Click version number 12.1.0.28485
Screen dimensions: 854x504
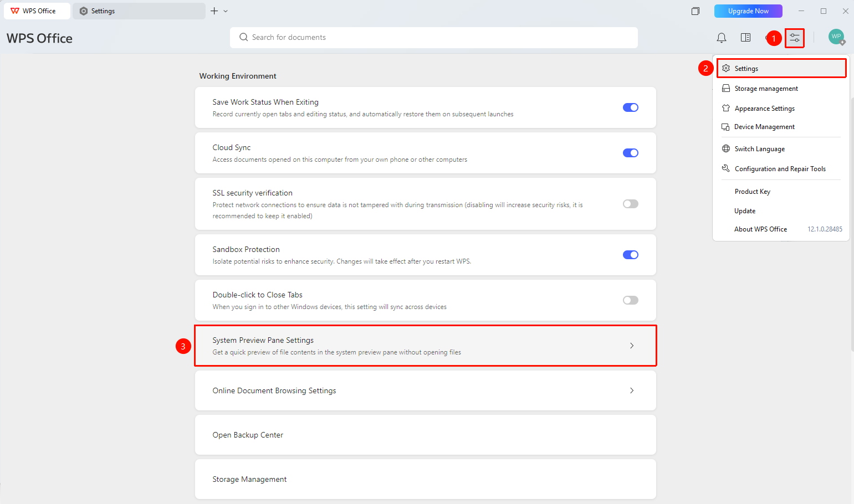pos(825,229)
